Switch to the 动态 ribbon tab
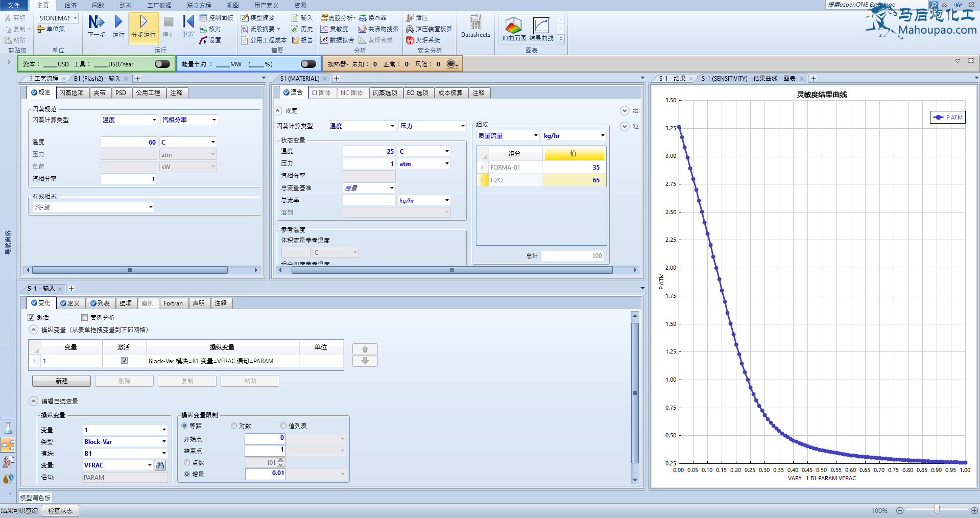Image resolution: width=980 pixels, height=518 pixels. point(126,5)
